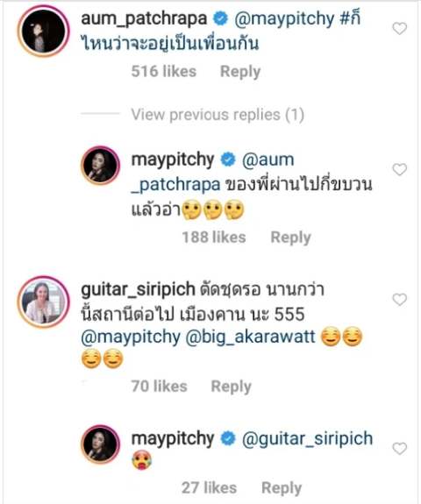This screenshot has height=504, width=421.
Task: Tap heart on maypitchy's reply to guitar_siripich
Action: [400, 449]
